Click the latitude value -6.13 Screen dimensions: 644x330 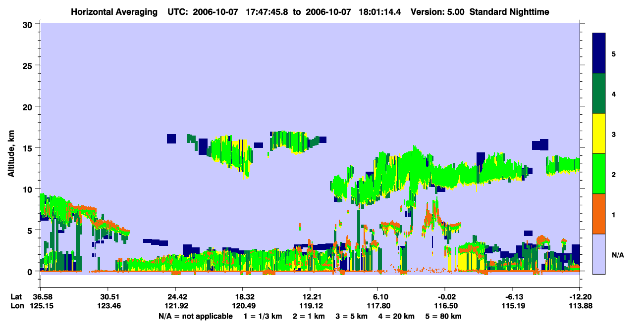coord(513,297)
